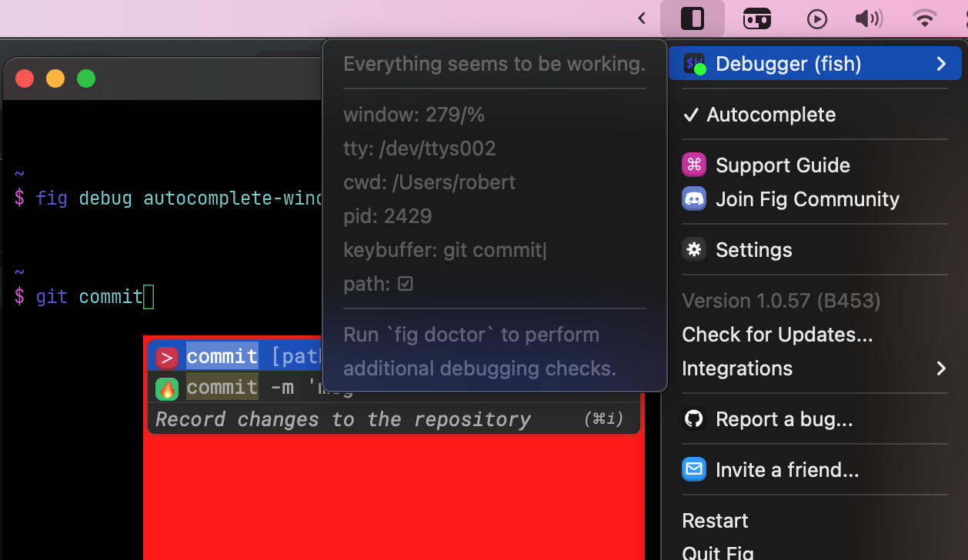Expand the Integrations submenu chevron
Viewport: 968px width, 560px height.
tap(941, 368)
